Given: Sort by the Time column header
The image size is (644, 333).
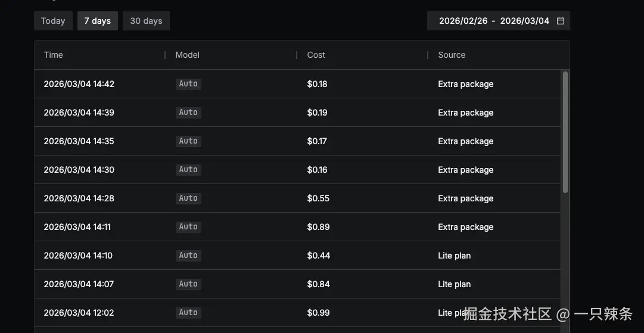Looking at the screenshot, I should click(54, 55).
